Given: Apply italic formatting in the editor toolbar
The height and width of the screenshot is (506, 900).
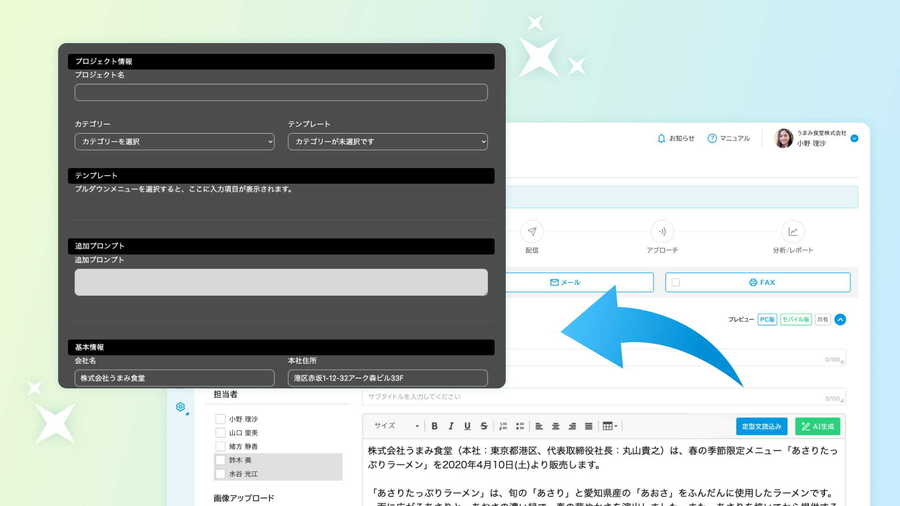Looking at the screenshot, I should tap(451, 426).
